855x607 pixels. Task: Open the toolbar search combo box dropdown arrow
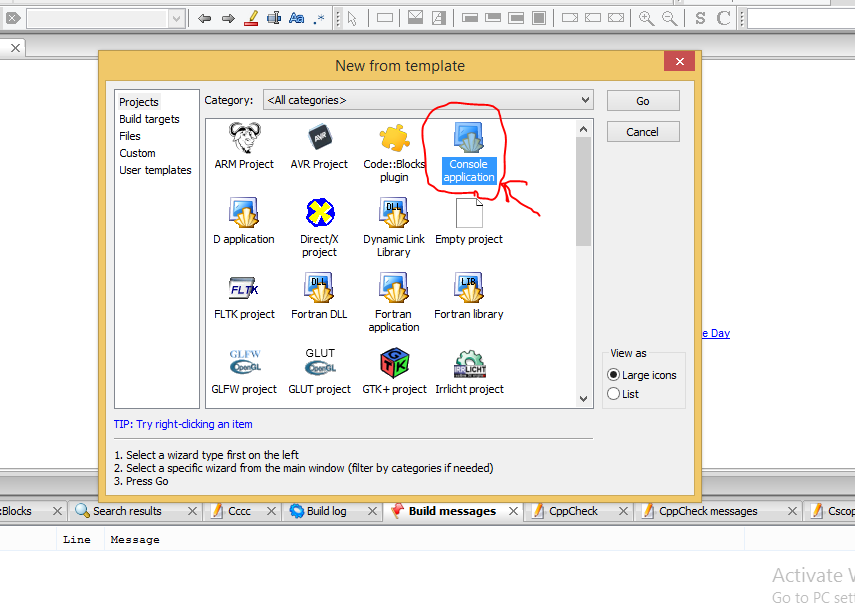click(176, 19)
